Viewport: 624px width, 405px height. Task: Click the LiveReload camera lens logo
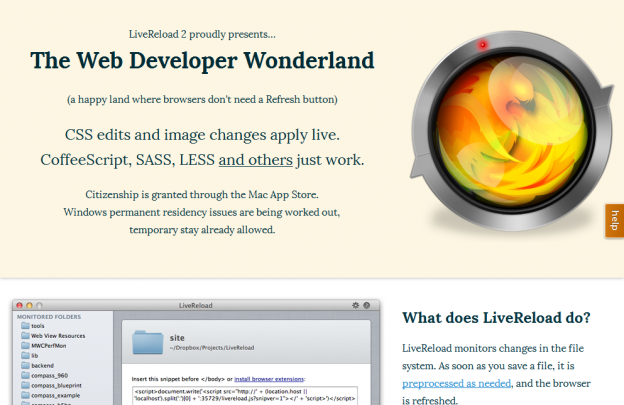(x=511, y=131)
